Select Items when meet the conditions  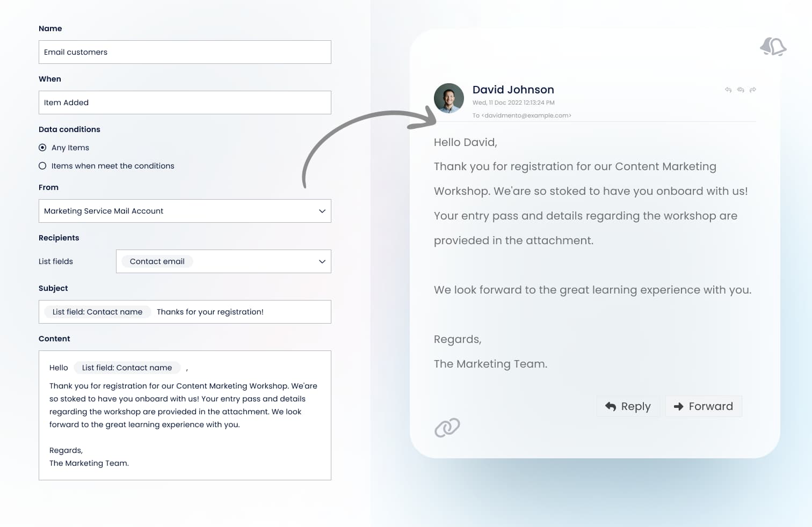point(42,166)
